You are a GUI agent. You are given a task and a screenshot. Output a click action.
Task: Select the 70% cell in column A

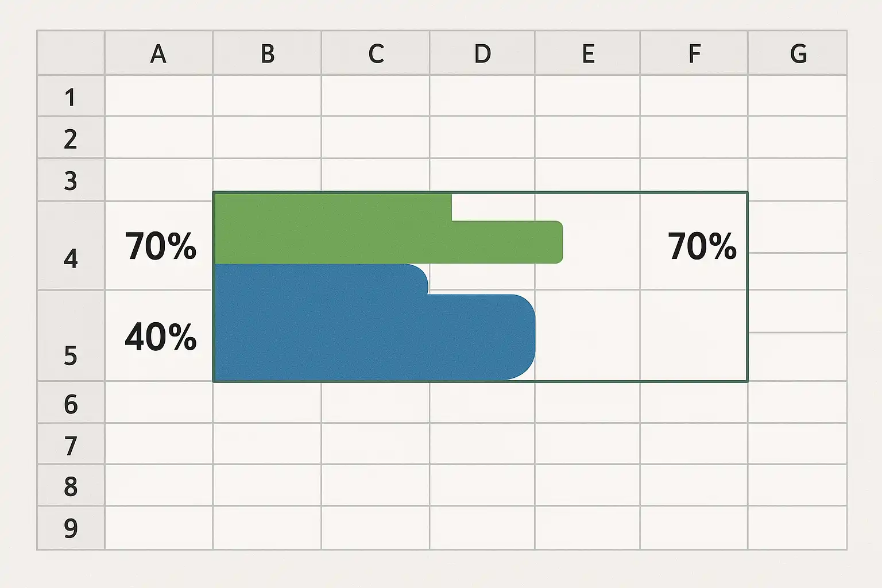160,246
